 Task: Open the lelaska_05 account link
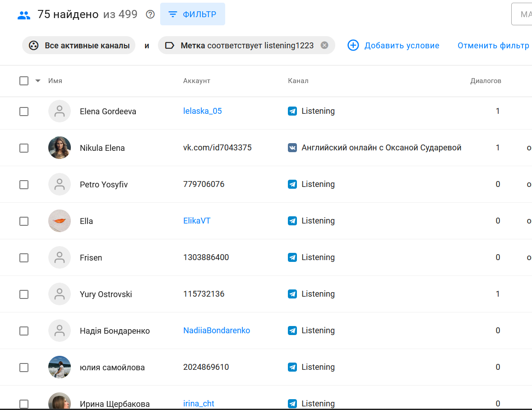click(203, 111)
